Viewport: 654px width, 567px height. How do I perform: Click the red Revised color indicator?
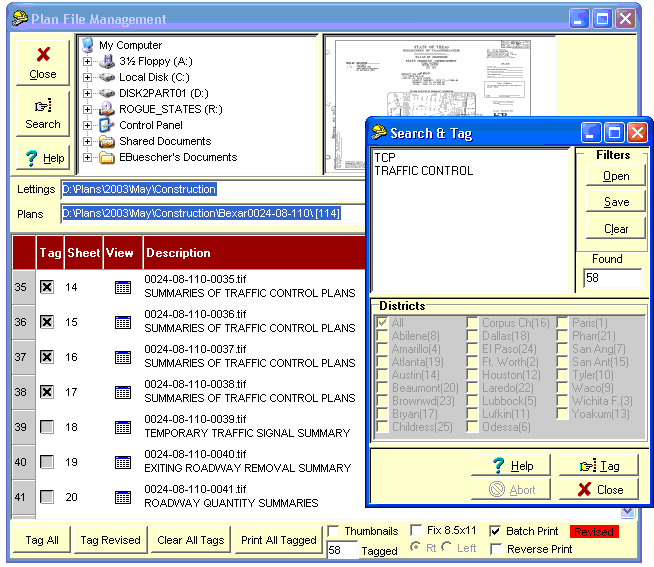pyautogui.click(x=594, y=532)
